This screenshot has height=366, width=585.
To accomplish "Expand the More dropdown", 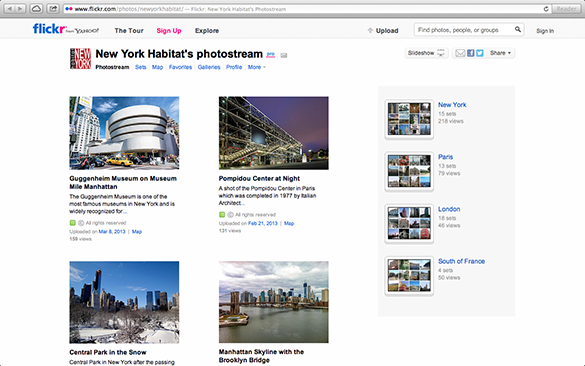I will [x=257, y=67].
